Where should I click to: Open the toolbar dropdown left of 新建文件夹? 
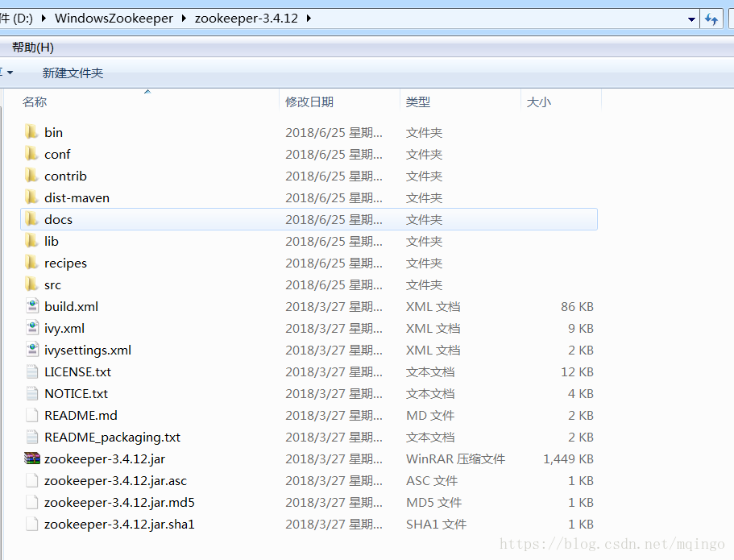tap(10, 73)
